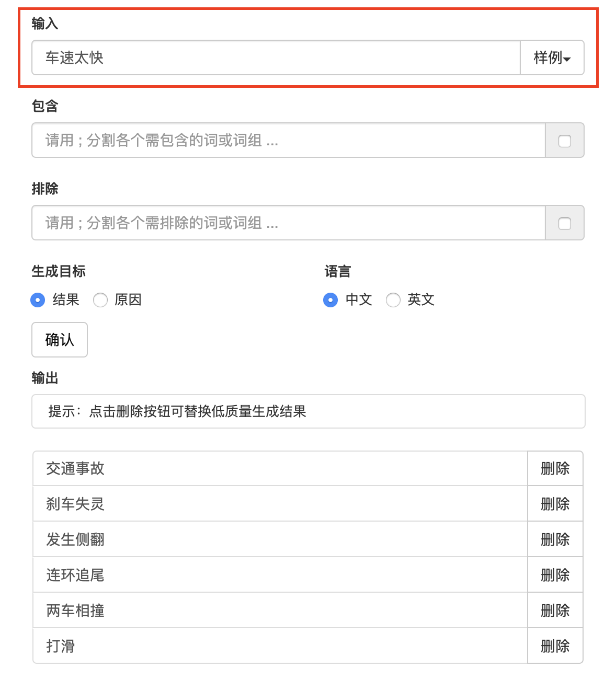
Task: Delete the 刹车失灵 result row
Action: (555, 504)
